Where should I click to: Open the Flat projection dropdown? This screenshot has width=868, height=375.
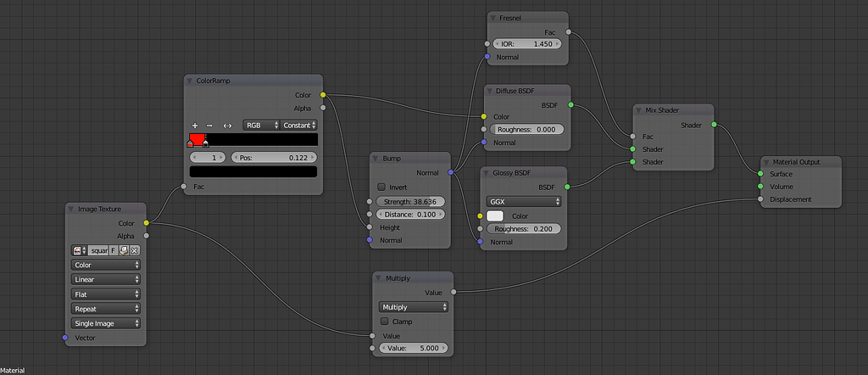click(x=106, y=294)
